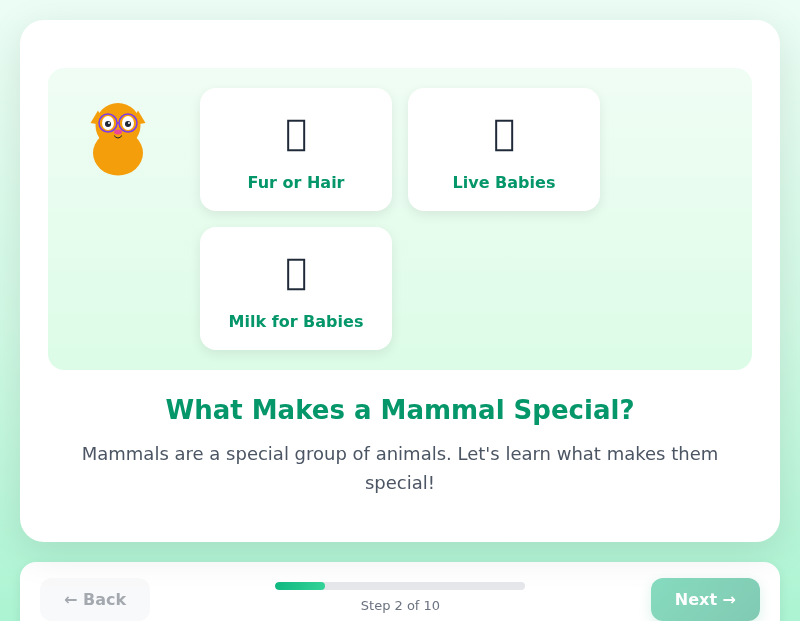Click the filled green part of progress bar

tap(299, 586)
